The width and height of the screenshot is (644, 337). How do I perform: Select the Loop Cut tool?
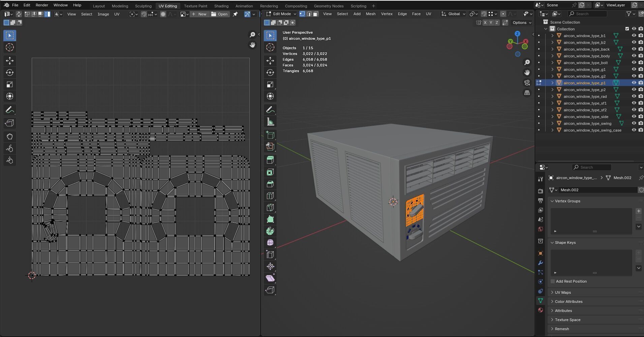[270, 196]
